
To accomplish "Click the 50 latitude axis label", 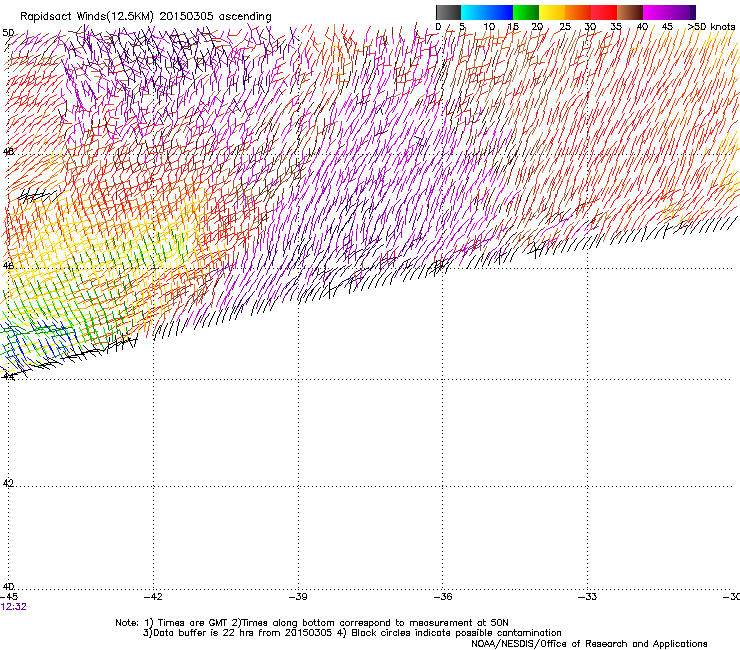I will [8, 33].
